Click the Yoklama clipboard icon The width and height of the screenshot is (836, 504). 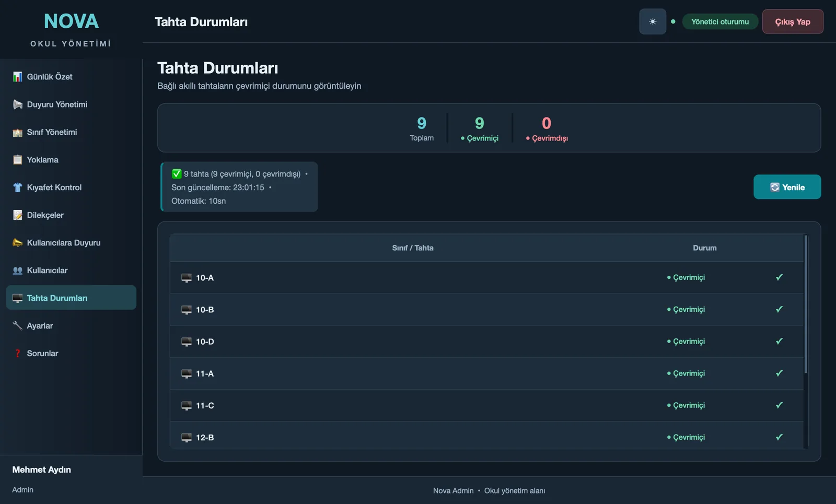tap(18, 160)
